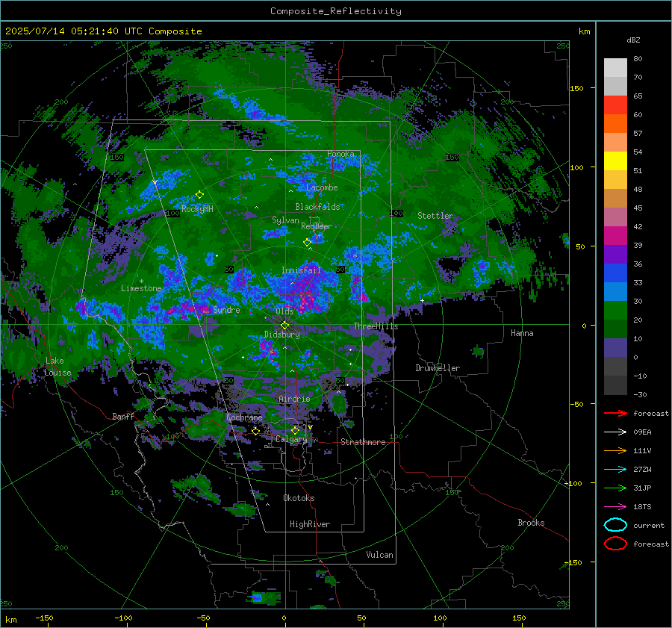
Task: Click the Sundre city label
Action: pos(226,309)
